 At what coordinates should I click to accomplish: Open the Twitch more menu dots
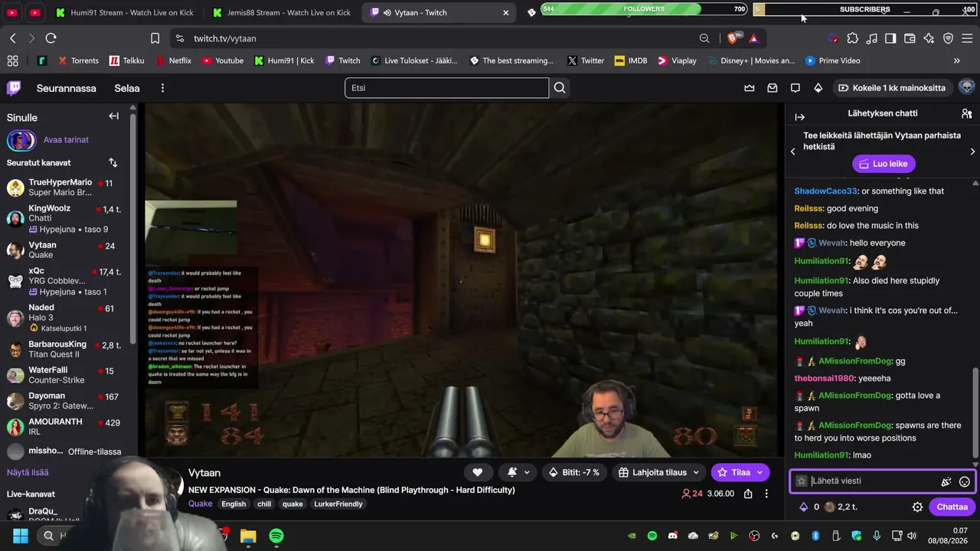(x=162, y=88)
